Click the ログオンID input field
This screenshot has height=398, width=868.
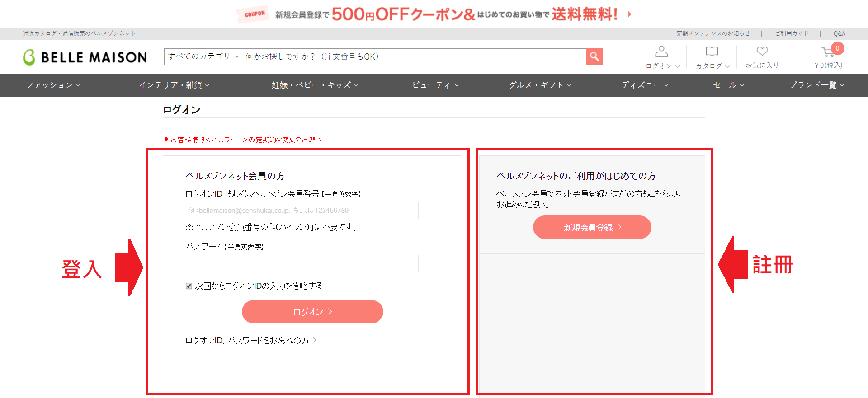click(302, 211)
